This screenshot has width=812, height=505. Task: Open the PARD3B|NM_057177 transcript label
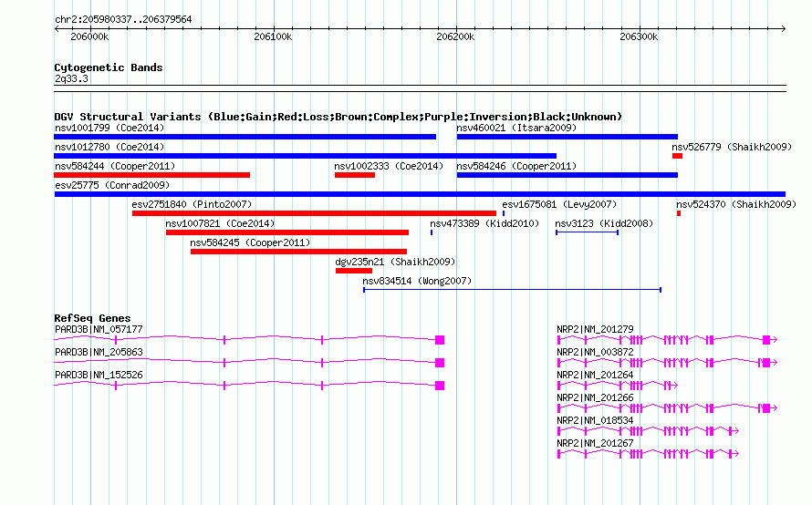pyautogui.click(x=99, y=329)
